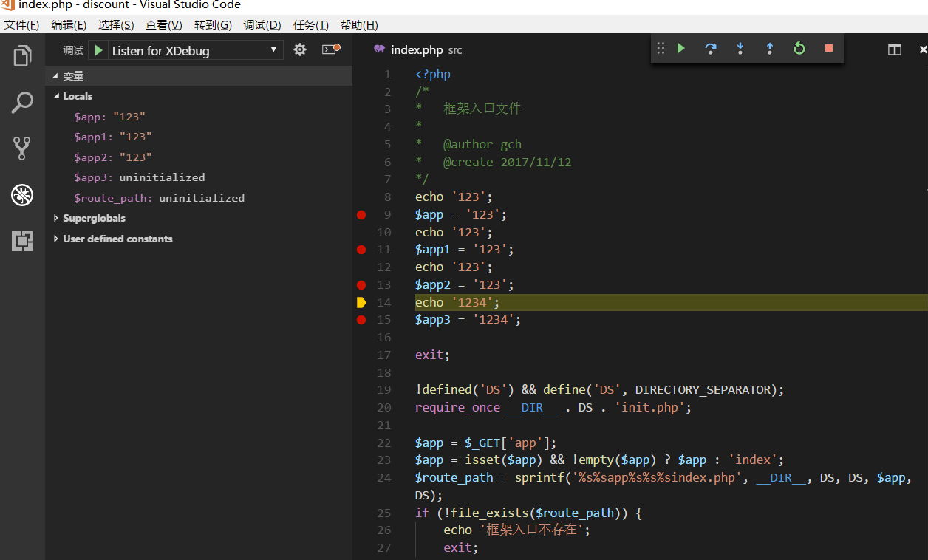928x560 pixels.
Task: Open the Explorer view in activity bar
Action: [22, 56]
